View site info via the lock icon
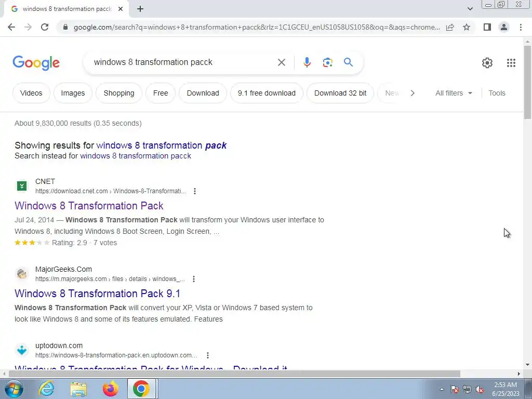Image resolution: width=532 pixels, height=399 pixels. pos(65,27)
